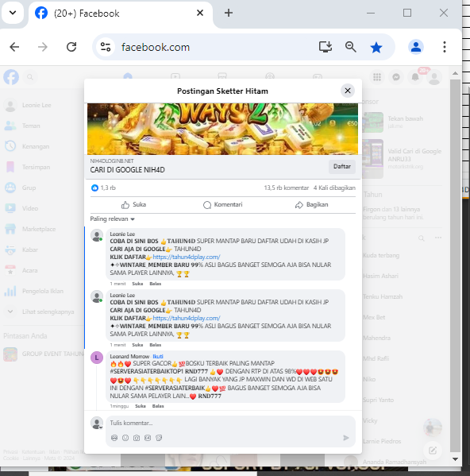Open the GIF picker icon in the comment box
The width and height of the screenshot is (470, 476).
click(148, 438)
